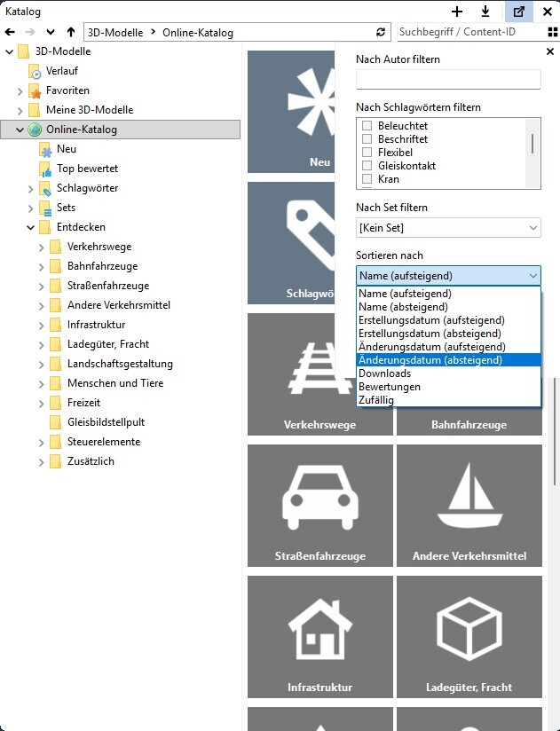Refresh the catalog path

click(381, 32)
